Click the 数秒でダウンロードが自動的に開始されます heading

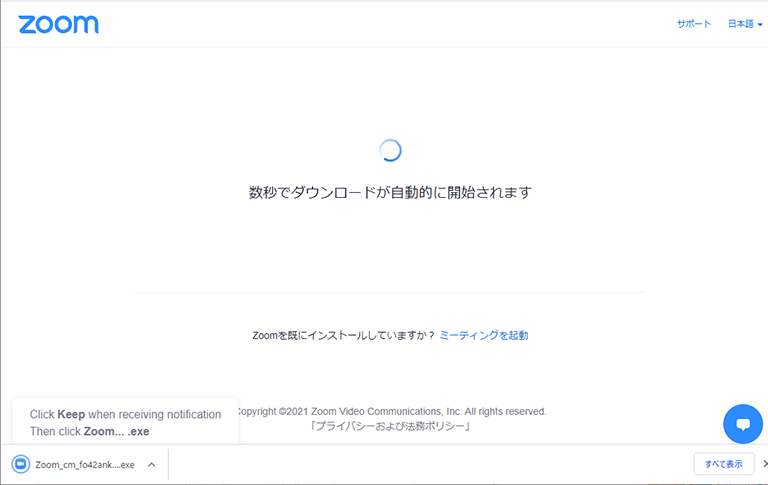pos(390,192)
